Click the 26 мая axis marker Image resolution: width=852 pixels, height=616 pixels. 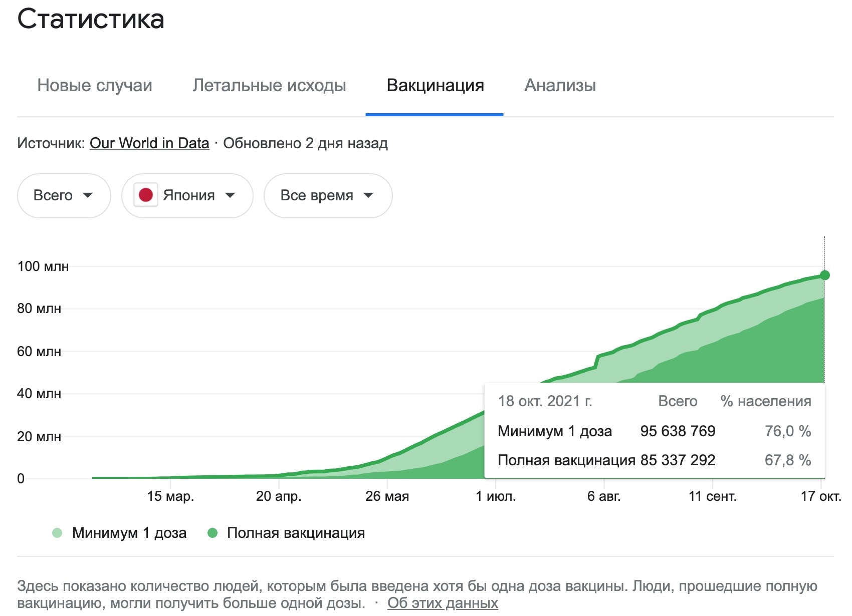(387, 496)
